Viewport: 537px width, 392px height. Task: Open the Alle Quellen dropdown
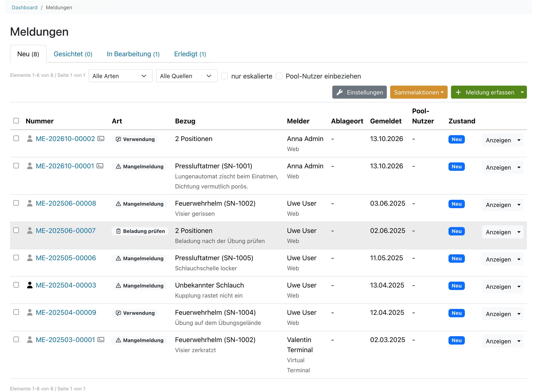pos(187,76)
